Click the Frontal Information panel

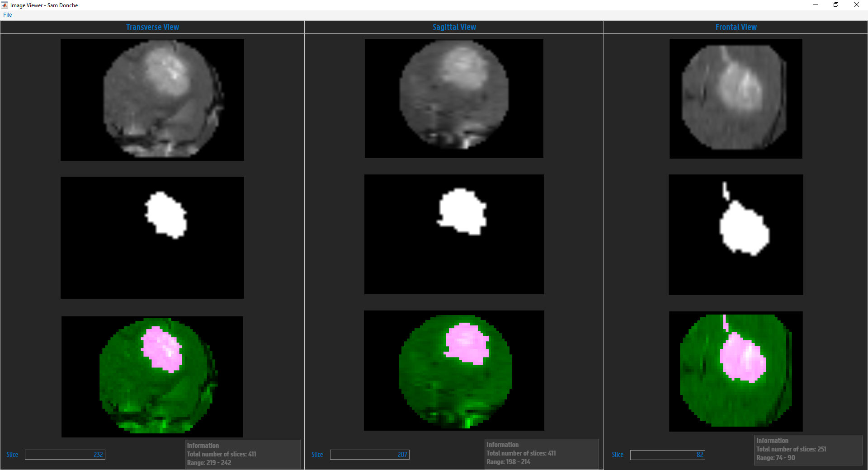point(808,450)
